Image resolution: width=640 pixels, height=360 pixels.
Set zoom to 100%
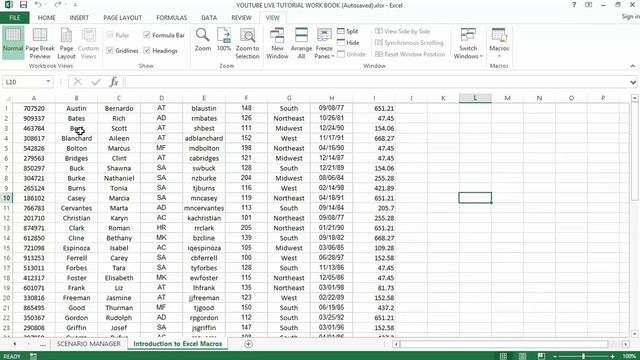(224, 40)
